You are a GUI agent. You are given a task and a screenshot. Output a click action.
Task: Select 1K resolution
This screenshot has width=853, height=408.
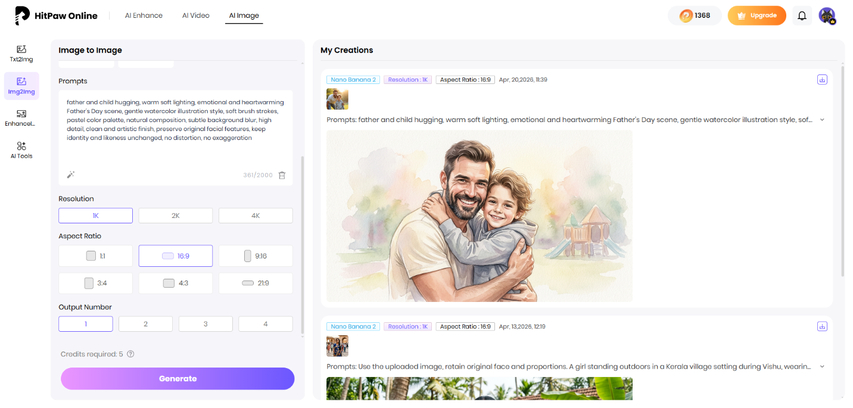point(95,215)
